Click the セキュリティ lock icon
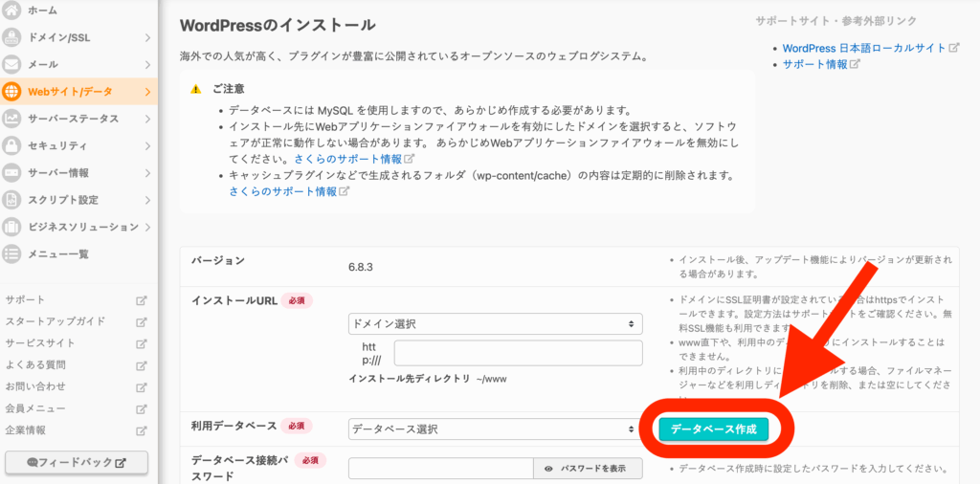 click(12, 145)
